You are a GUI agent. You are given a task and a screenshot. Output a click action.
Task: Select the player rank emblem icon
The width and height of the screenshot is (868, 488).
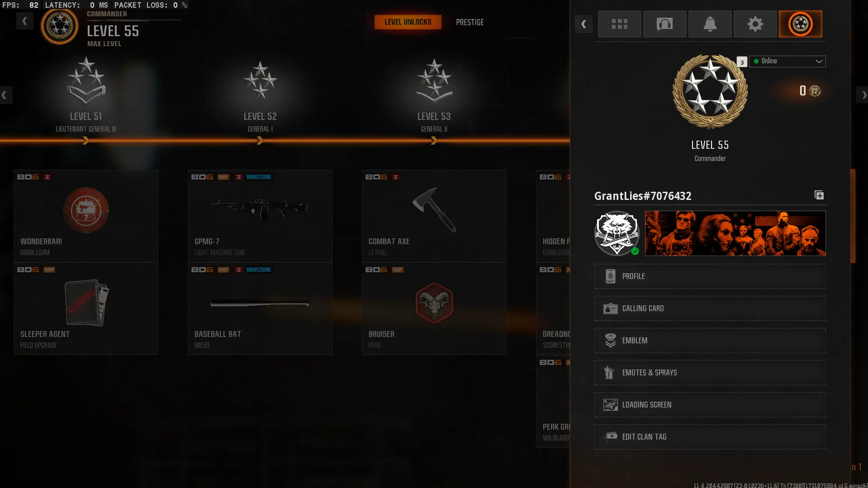tap(800, 24)
